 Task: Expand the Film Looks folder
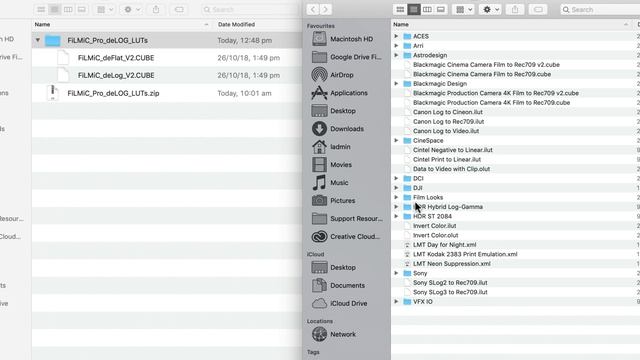point(396,197)
